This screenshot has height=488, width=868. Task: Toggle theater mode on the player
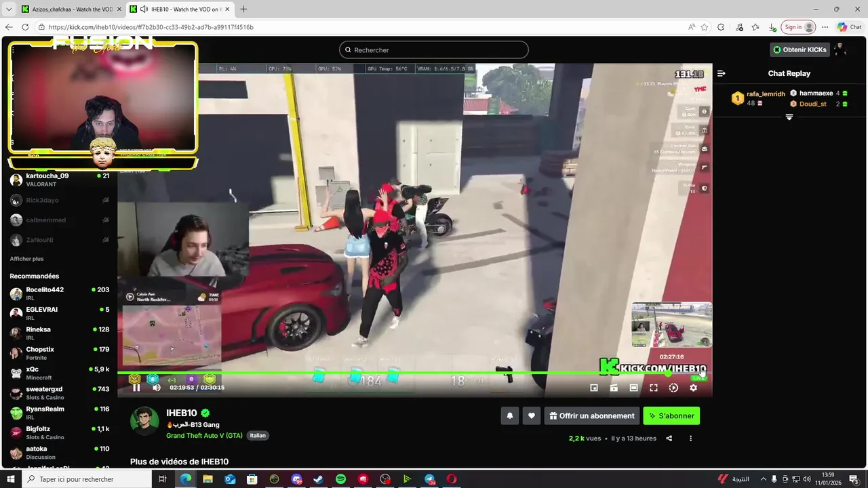[x=633, y=388]
